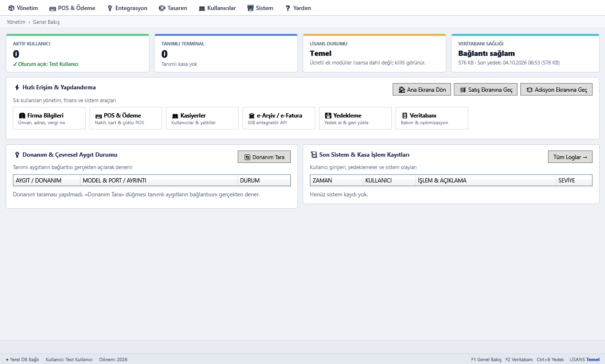
Task: Click the monitor icon beside Sistem menu
Action: coord(251,8)
